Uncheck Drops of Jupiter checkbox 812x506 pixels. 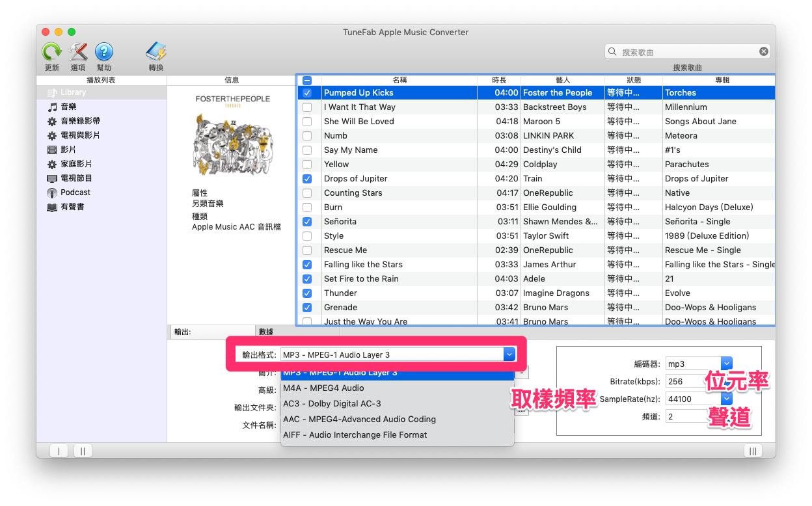(x=308, y=179)
